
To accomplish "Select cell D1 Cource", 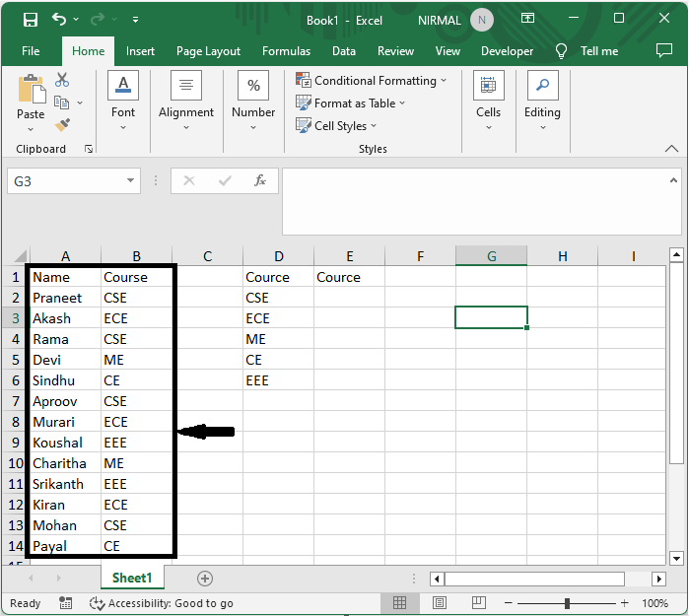I will [279, 277].
